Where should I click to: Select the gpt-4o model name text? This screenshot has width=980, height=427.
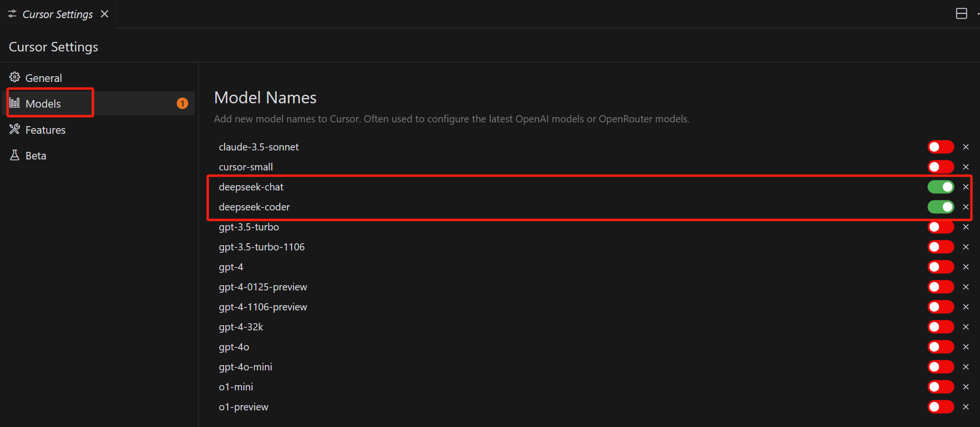[x=234, y=347]
